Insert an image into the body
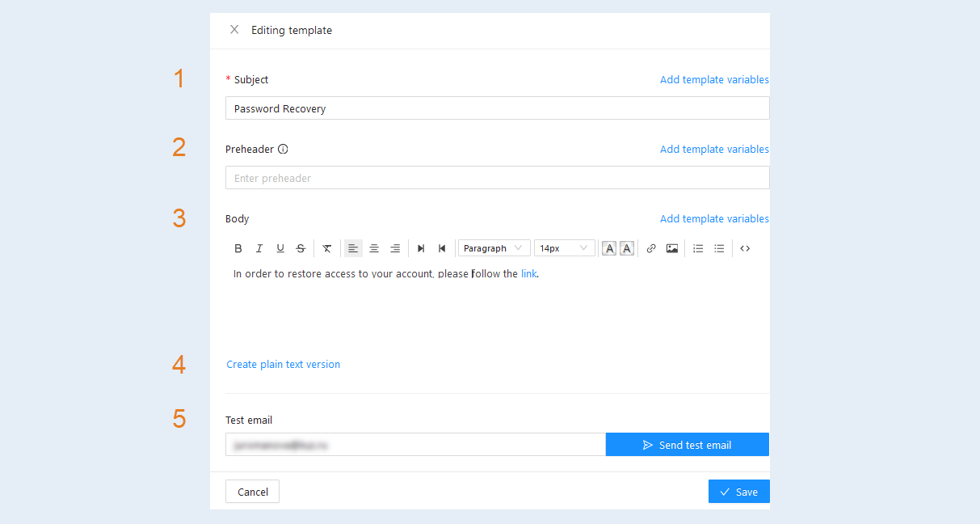This screenshot has height=524, width=980. pyautogui.click(x=672, y=248)
